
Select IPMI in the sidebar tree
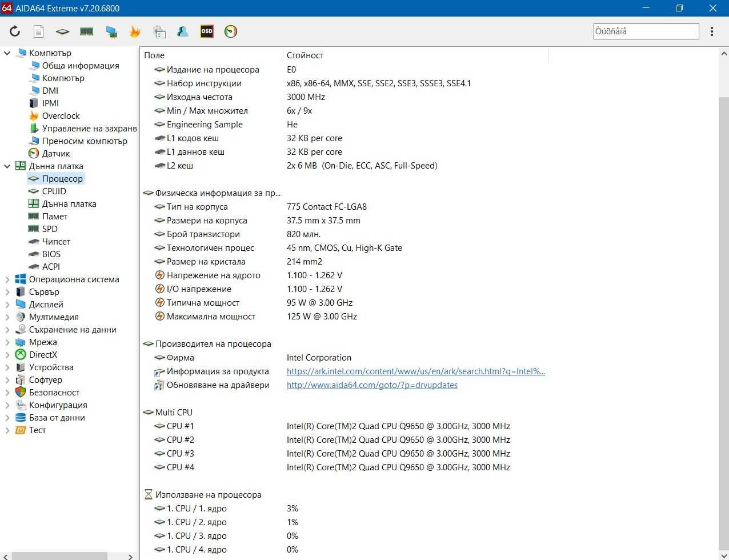pyautogui.click(x=50, y=103)
